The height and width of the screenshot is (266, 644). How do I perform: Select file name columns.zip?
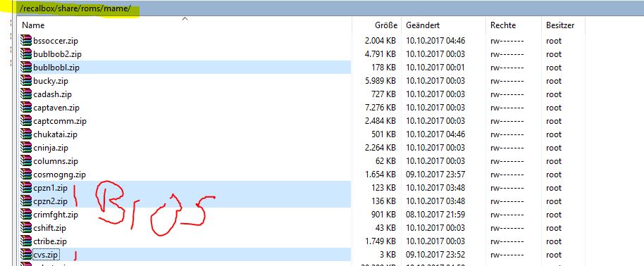(x=56, y=161)
